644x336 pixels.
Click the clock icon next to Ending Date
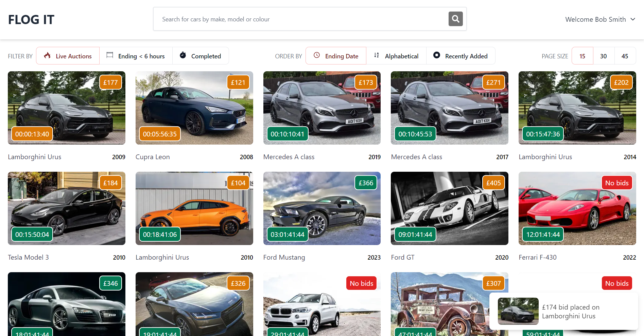pos(317,55)
